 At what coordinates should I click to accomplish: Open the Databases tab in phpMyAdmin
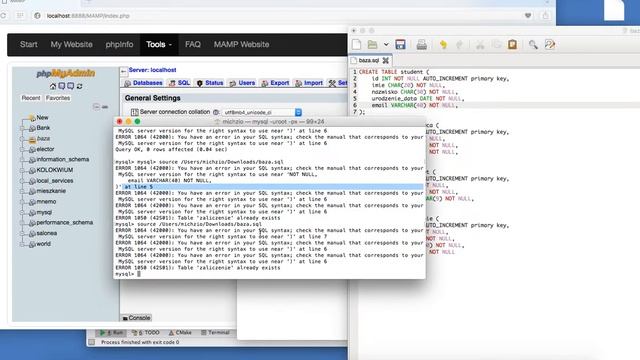point(143,83)
